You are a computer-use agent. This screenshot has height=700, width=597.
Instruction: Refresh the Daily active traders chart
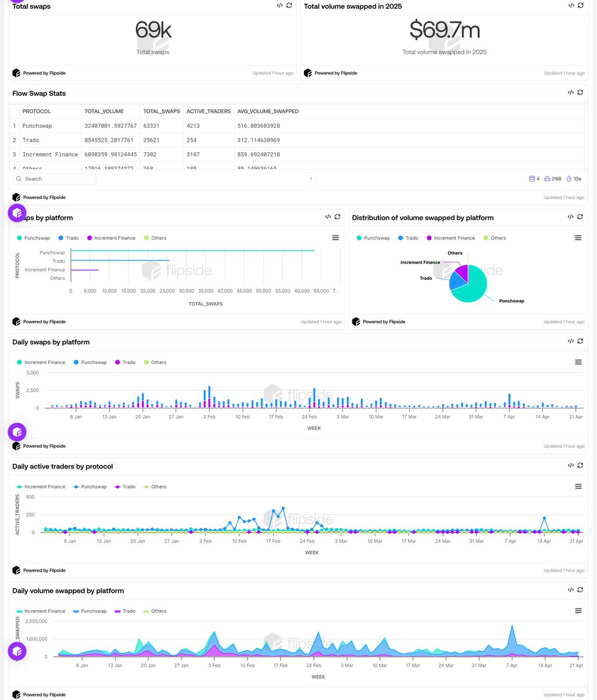pyautogui.click(x=579, y=465)
